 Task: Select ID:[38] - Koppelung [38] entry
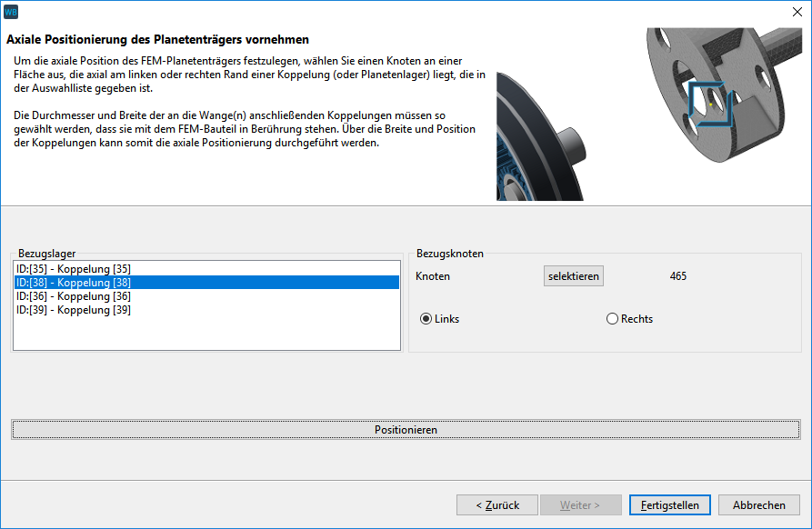(x=73, y=283)
